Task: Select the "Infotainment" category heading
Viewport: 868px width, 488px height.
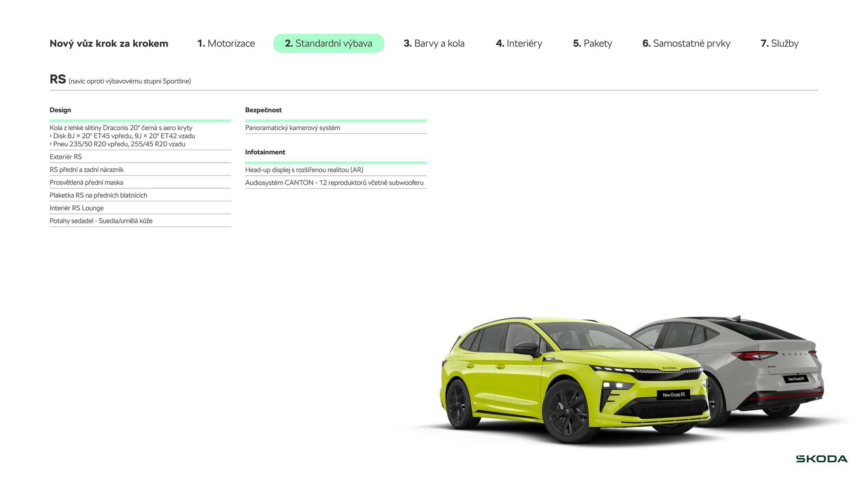Action: point(265,152)
